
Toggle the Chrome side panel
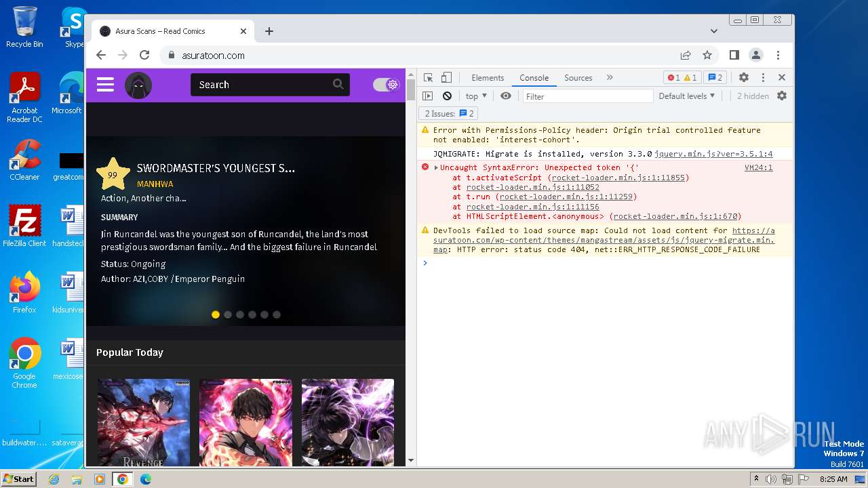click(x=734, y=56)
